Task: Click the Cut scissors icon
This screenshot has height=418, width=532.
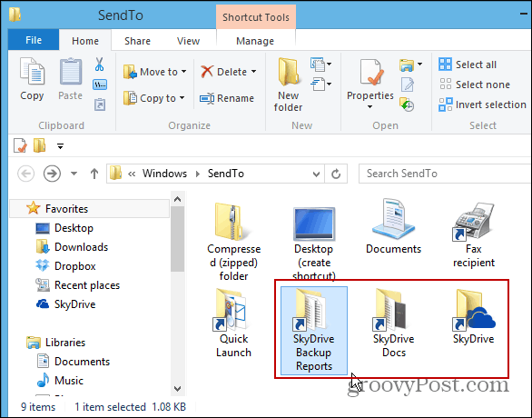Action: pos(100,64)
